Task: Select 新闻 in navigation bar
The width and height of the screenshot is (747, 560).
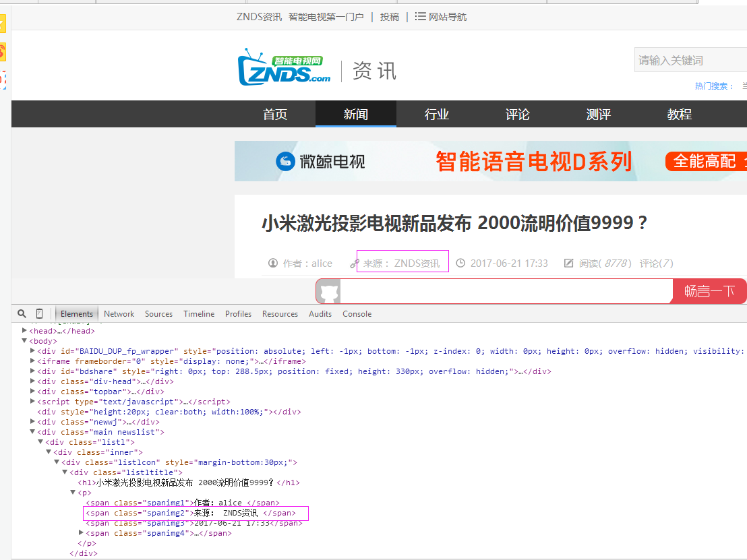Action: [x=356, y=115]
